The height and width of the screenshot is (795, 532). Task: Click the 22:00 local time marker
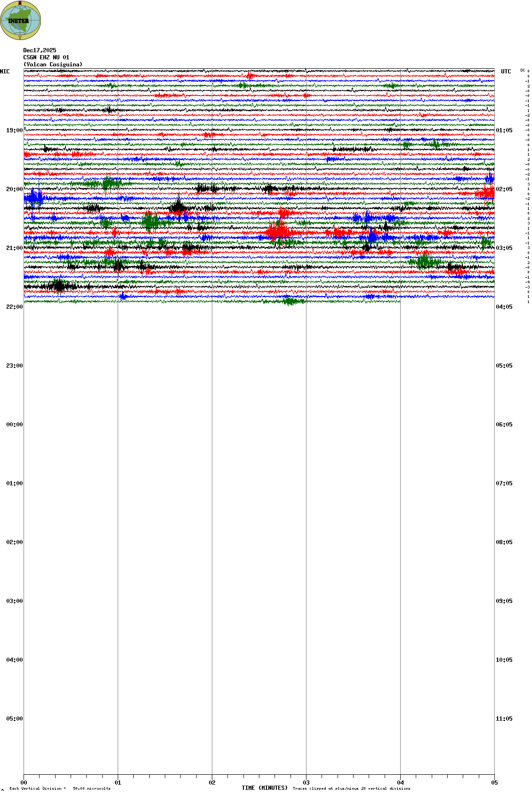[x=14, y=307]
